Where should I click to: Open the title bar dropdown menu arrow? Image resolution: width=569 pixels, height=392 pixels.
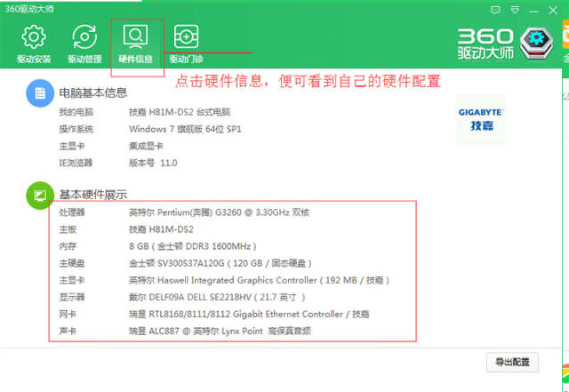point(515,10)
